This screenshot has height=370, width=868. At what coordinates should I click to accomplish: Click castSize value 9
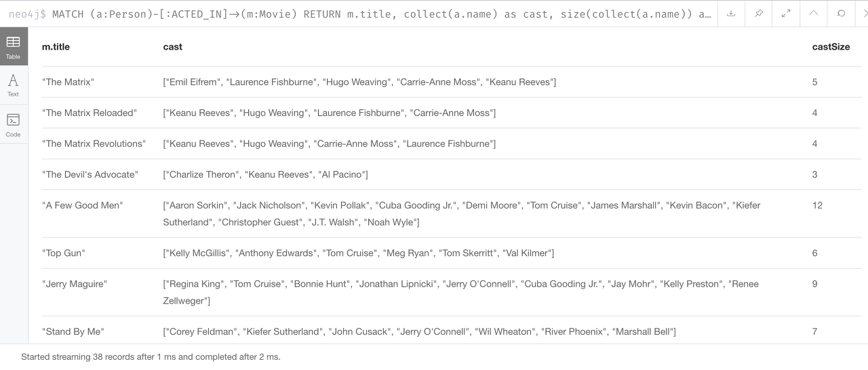[x=814, y=284]
